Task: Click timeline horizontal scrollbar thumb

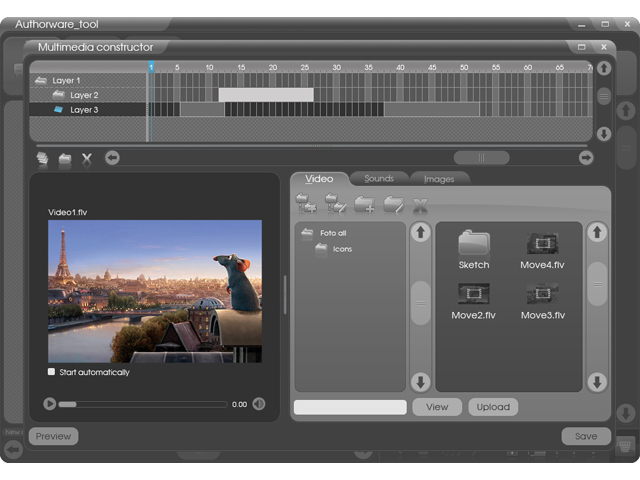Action: (482, 158)
